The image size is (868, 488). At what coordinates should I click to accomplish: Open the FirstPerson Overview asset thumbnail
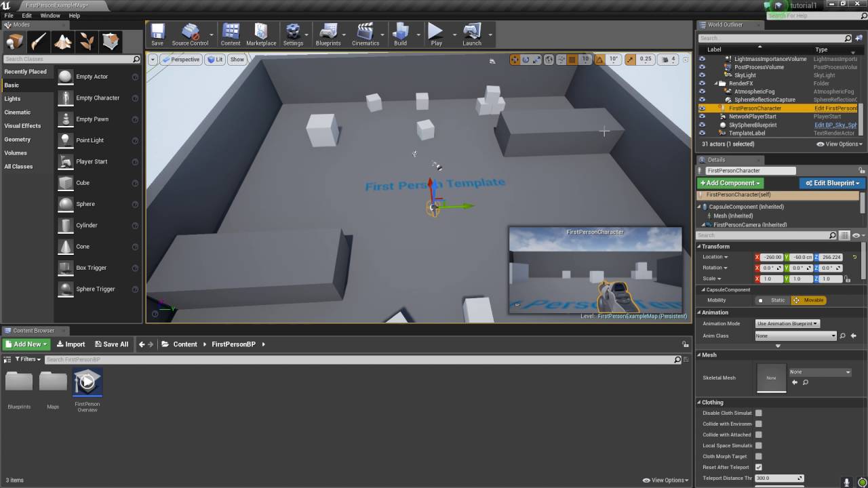tap(87, 382)
